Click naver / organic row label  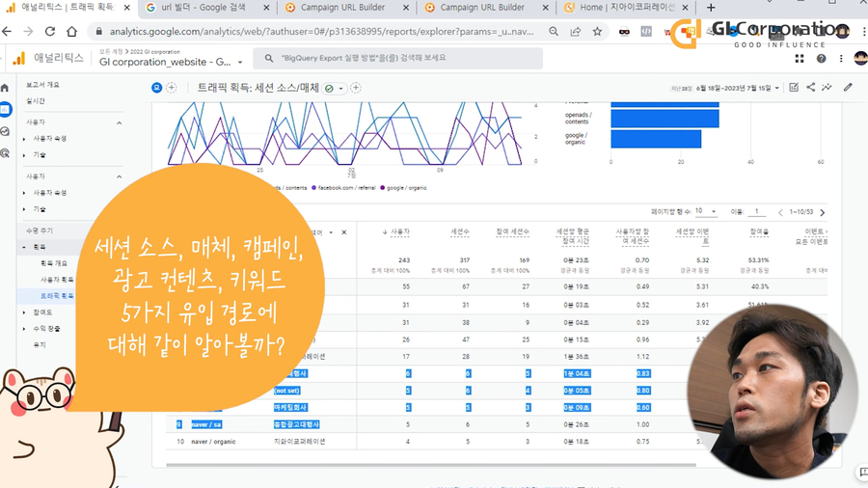click(213, 442)
